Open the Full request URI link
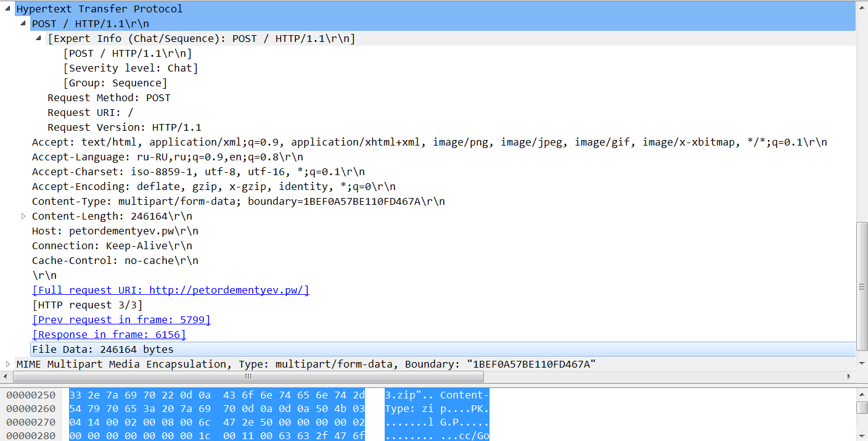 (170, 290)
